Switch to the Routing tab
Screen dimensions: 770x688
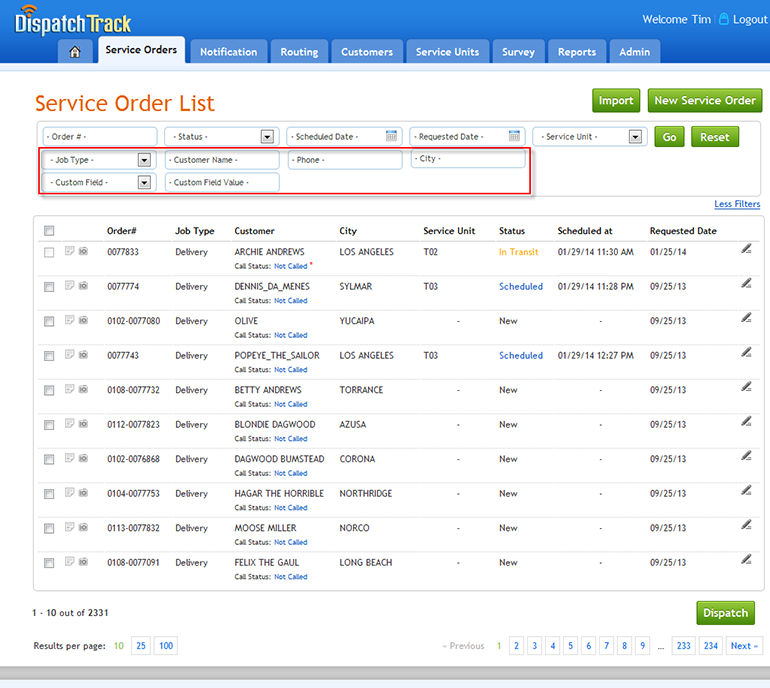[x=299, y=52]
